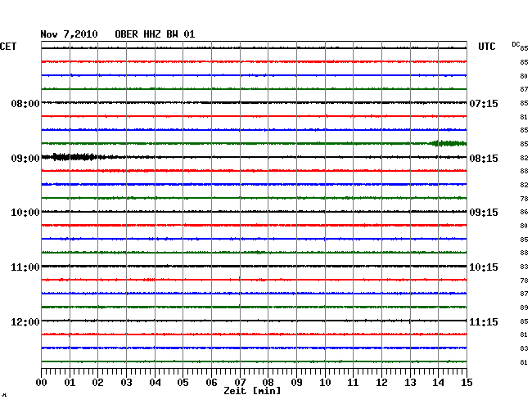Screen dimensions: 532x404
Task: Click minute tick label '02'
Action: [x=97, y=382]
